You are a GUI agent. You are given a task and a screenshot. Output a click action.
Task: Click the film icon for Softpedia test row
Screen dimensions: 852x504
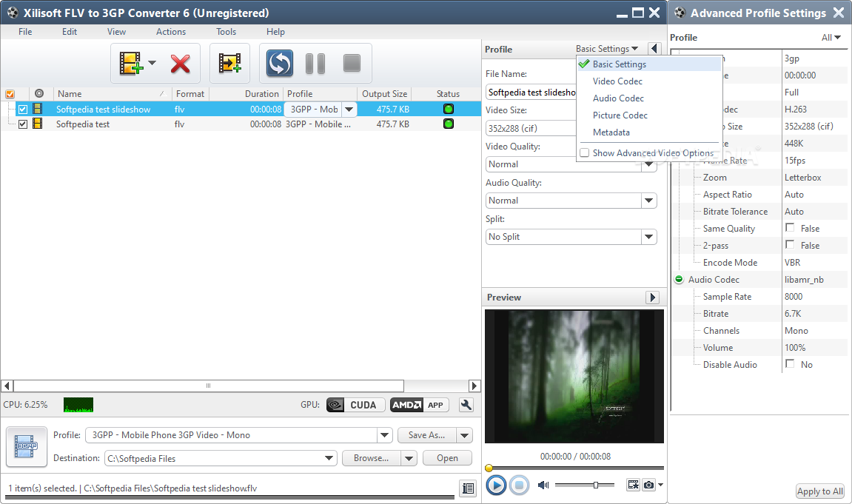tap(38, 124)
